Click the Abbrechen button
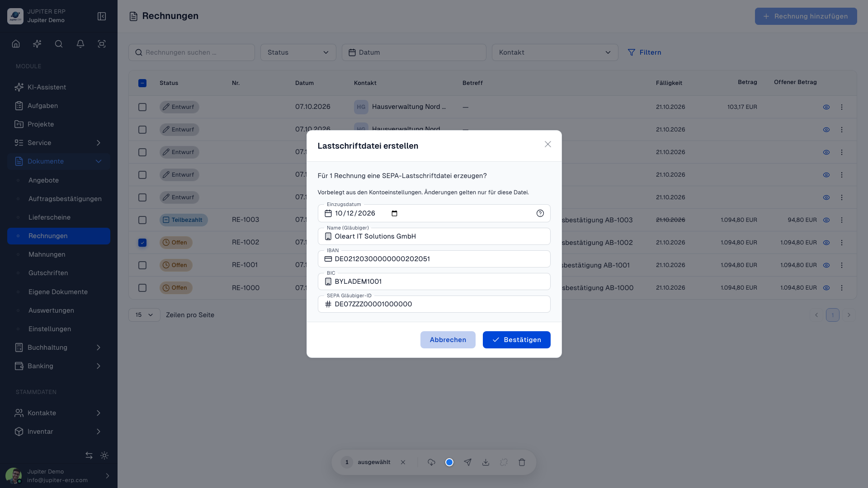The height and width of the screenshot is (488, 868). (x=448, y=340)
